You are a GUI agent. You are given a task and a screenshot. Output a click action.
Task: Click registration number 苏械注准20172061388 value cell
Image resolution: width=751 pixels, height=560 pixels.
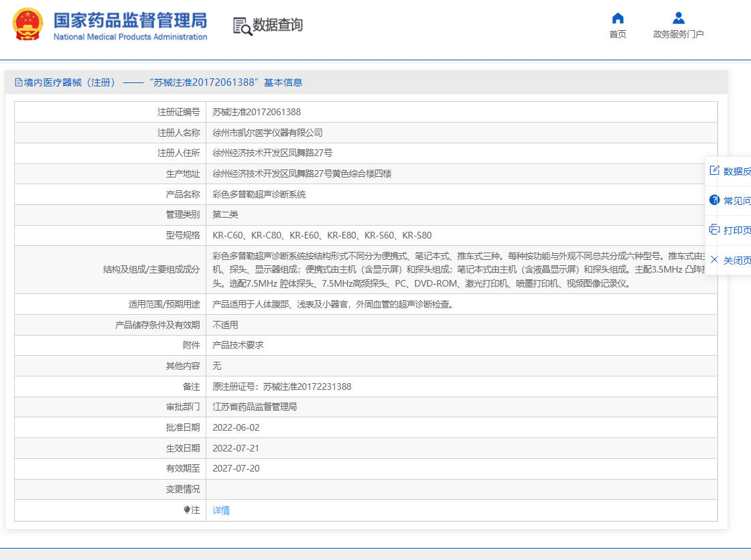(x=257, y=112)
